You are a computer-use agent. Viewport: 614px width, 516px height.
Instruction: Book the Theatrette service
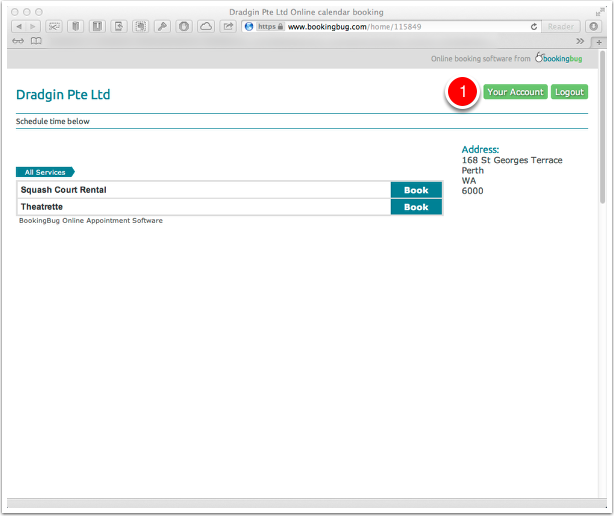416,207
